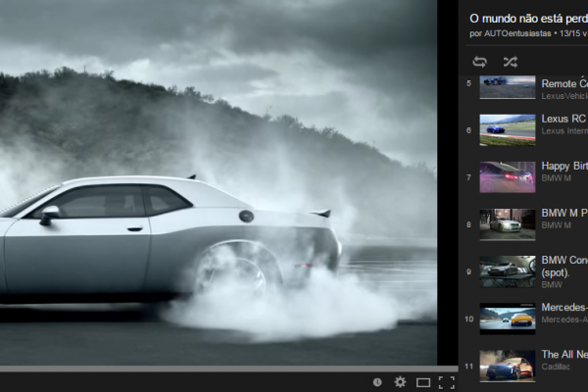Toggle playlist shuffle icon

pos(510,62)
